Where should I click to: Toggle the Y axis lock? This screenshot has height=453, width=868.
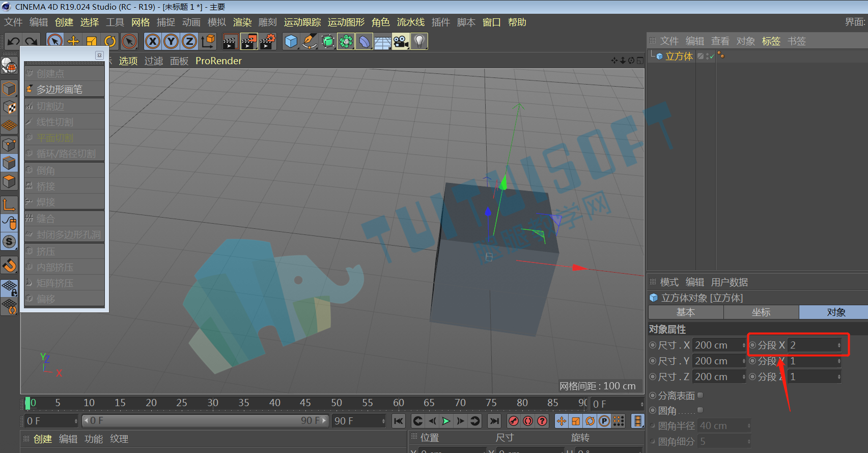(x=171, y=41)
